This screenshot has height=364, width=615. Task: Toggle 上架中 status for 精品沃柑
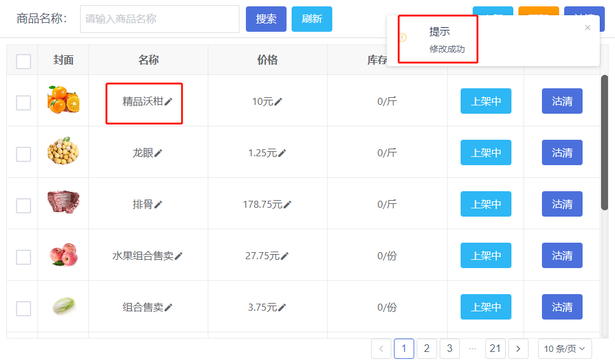point(486,101)
